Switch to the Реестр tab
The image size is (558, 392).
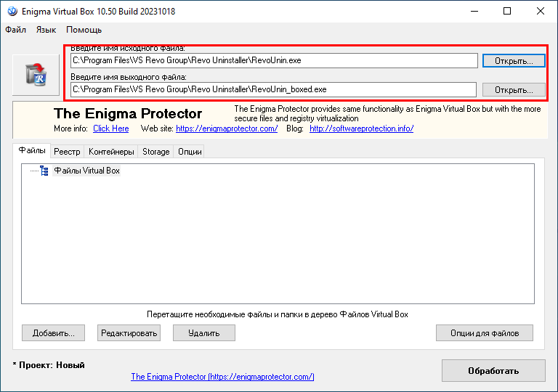click(x=67, y=152)
